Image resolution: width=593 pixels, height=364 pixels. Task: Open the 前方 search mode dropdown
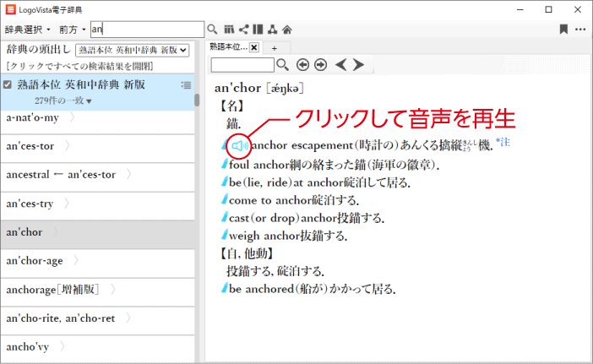(x=73, y=29)
